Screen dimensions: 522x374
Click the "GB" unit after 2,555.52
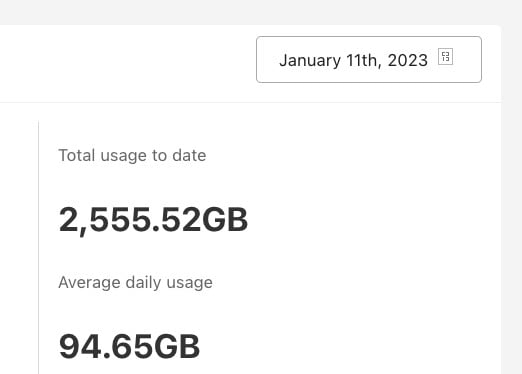225,219
